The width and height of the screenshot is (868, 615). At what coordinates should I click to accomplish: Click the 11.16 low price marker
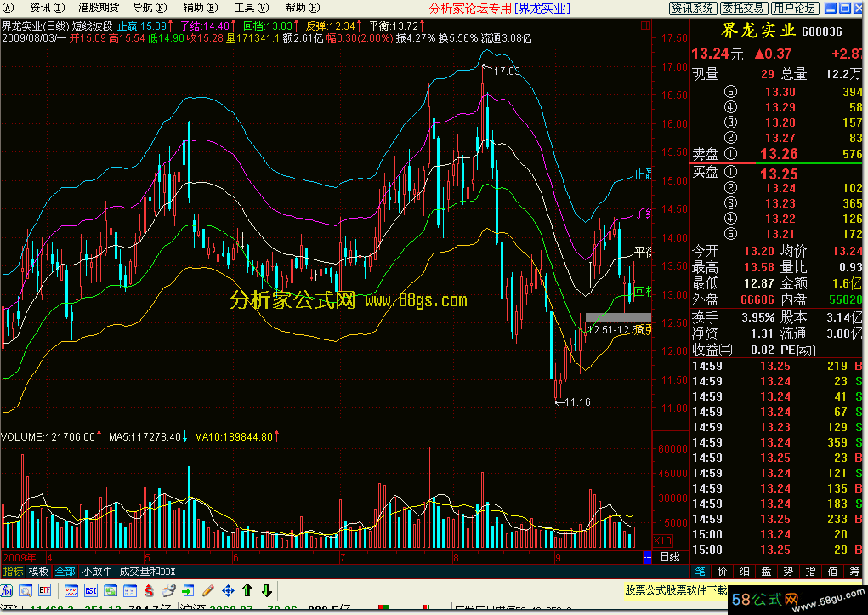pyautogui.click(x=578, y=402)
